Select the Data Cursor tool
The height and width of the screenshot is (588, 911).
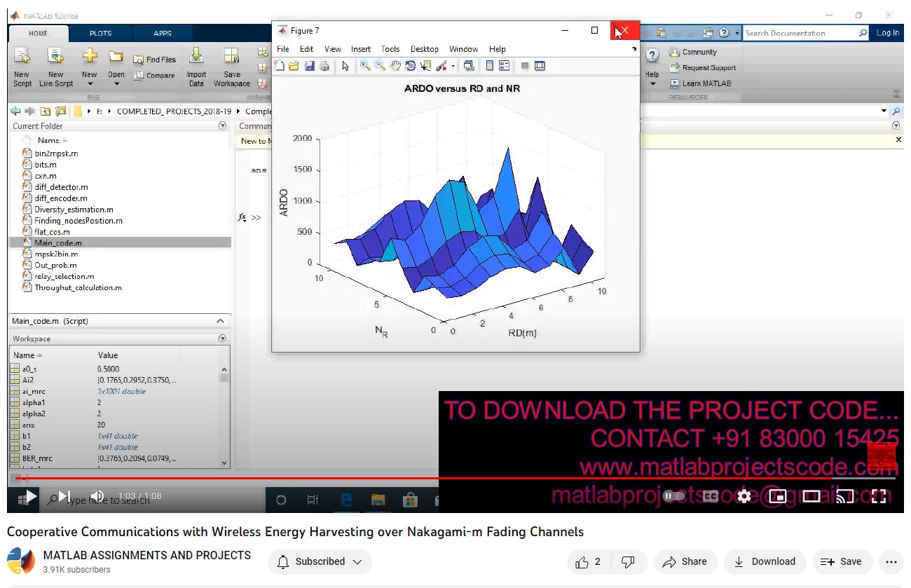tap(425, 66)
